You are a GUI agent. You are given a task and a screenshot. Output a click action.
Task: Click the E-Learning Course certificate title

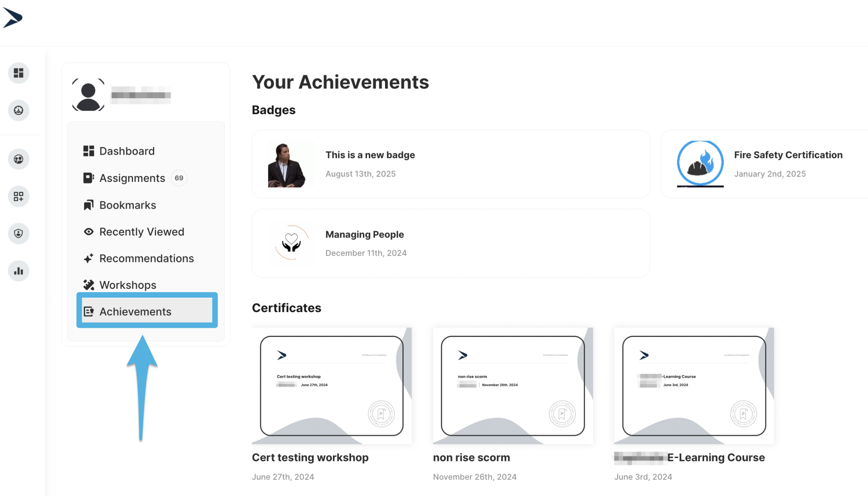point(716,458)
